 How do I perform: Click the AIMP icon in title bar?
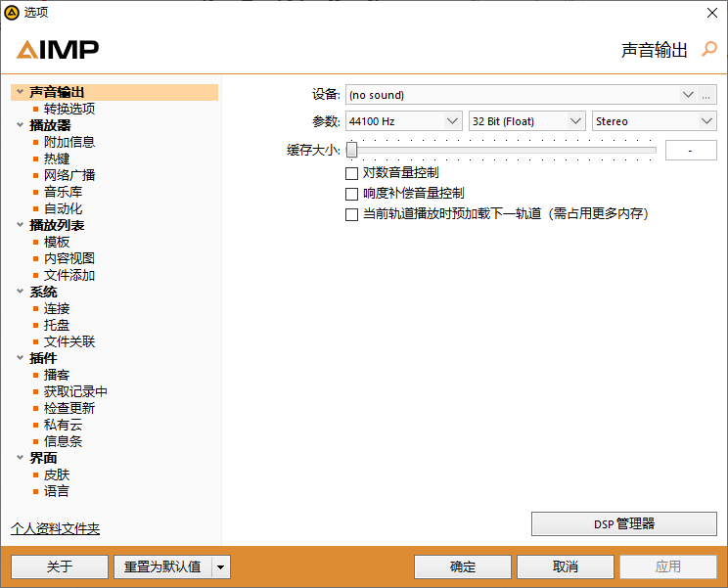(11, 13)
